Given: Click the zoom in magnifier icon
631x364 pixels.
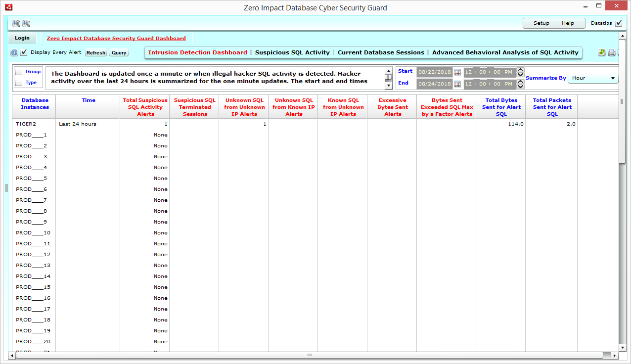Looking at the screenshot, I should click(16, 23).
